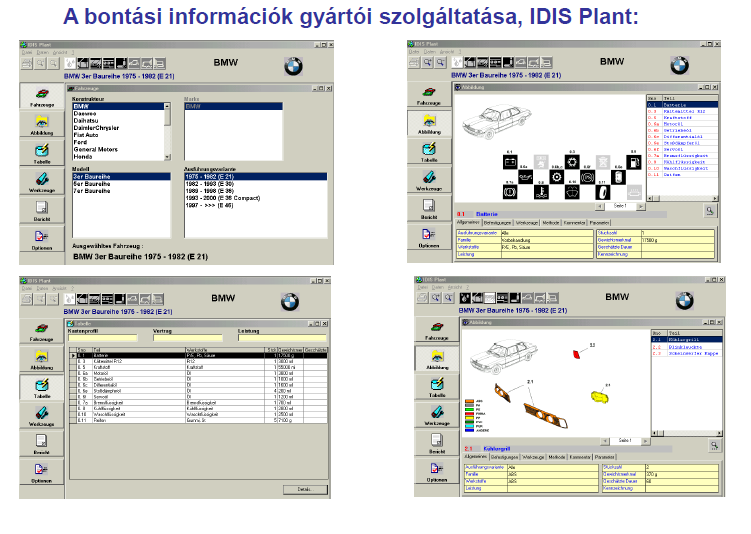This screenshot has width=751, height=534.
Task: Open Optionen from the Tabelle window sidebar
Action: (x=42, y=472)
